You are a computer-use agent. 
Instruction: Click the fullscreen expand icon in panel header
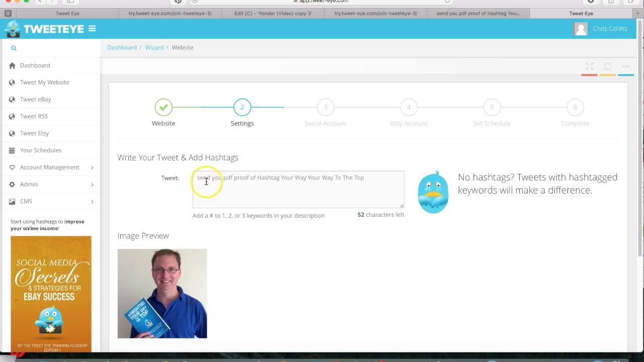(x=590, y=66)
